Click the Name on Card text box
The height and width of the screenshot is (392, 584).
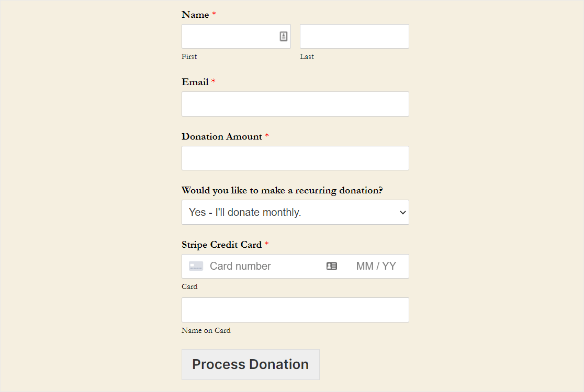[295, 310]
